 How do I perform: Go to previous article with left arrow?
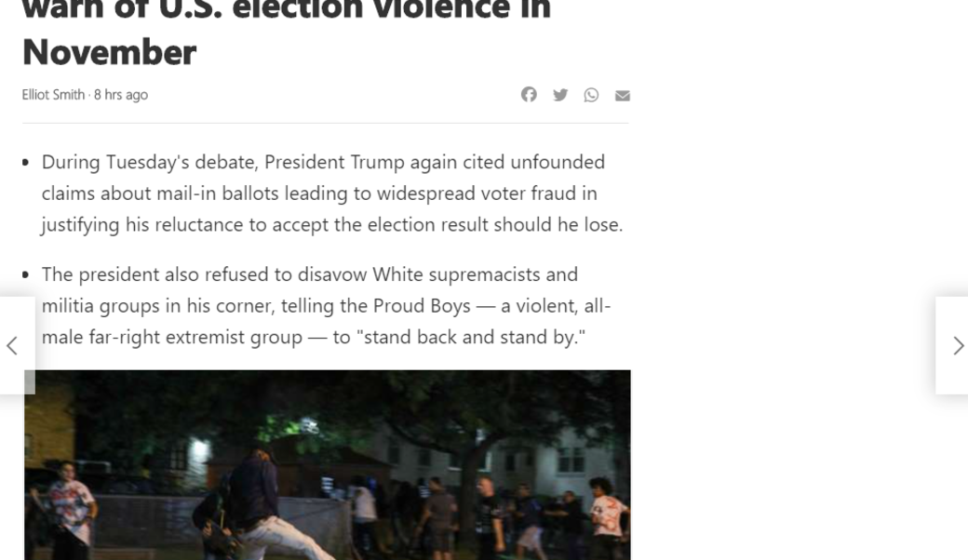[12, 346]
